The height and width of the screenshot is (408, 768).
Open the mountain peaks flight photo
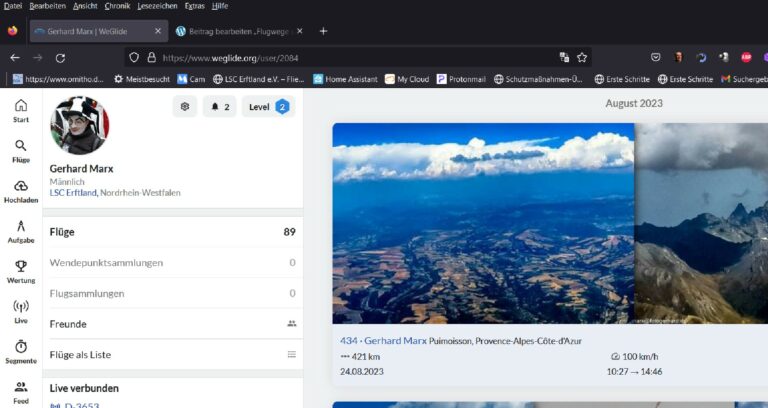[701, 223]
